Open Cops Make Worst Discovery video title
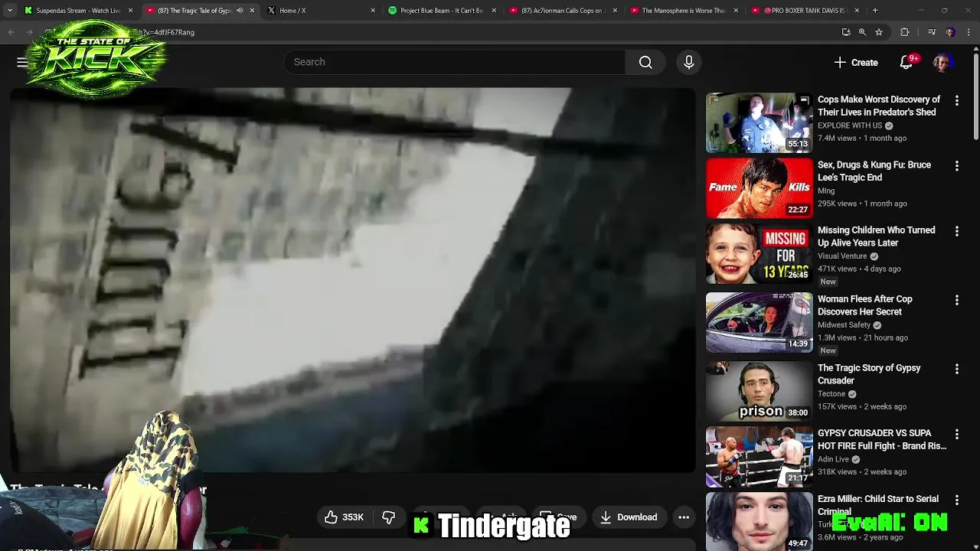This screenshot has width=980, height=551. pos(879,106)
